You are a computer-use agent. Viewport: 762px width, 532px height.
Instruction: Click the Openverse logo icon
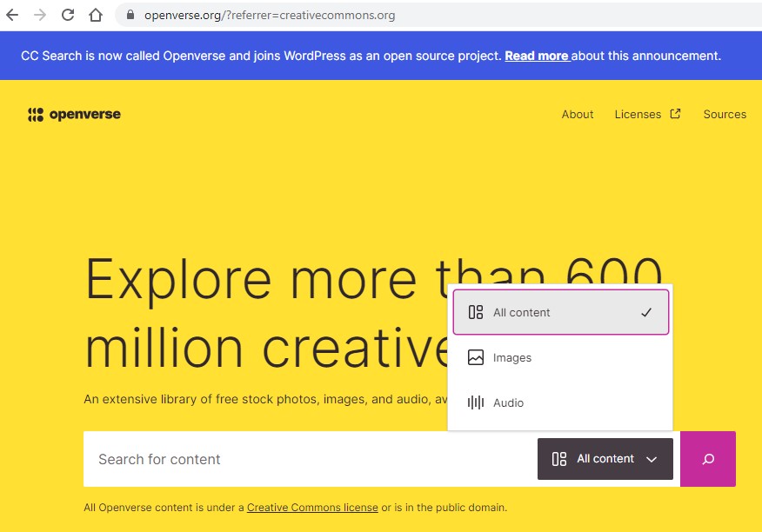pos(34,114)
